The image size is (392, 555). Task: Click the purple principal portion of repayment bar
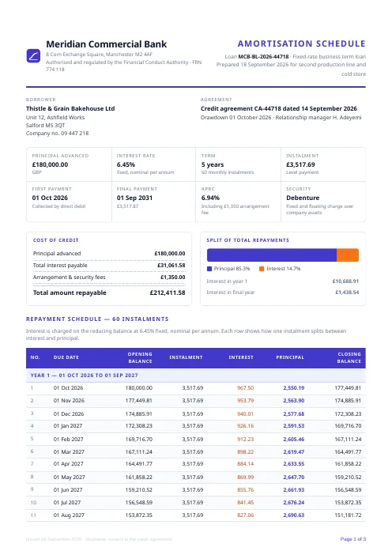(271, 255)
